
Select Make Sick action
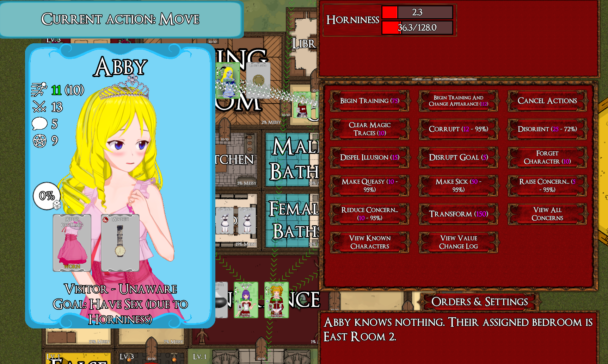pyautogui.click(x=458, y=186)
